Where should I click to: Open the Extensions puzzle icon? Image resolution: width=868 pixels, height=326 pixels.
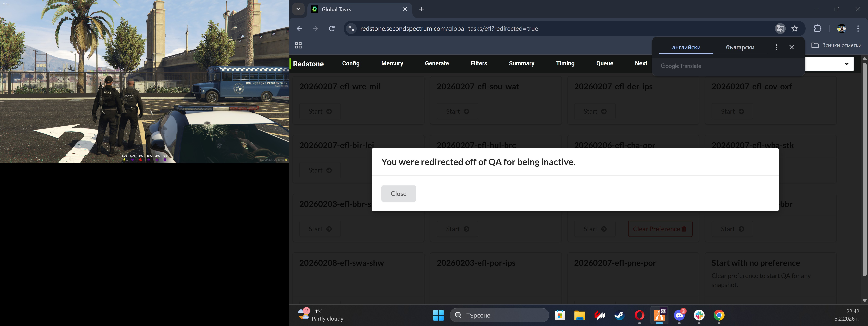click(x=818, y=29)
